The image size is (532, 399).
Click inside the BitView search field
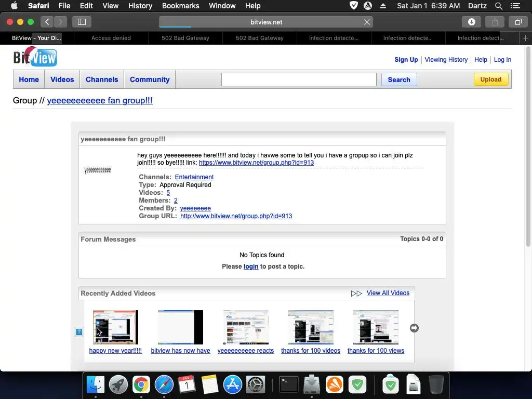click(299, 79)
